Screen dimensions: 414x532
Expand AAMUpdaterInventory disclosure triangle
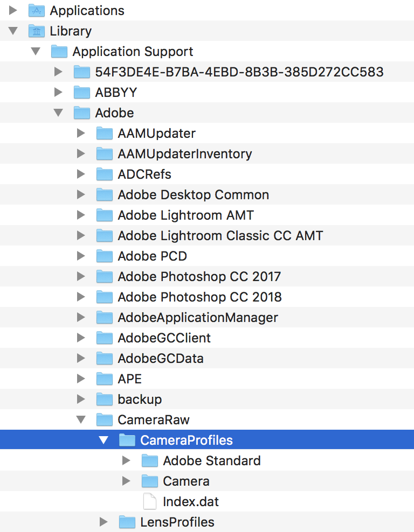[x=81, y=153]
